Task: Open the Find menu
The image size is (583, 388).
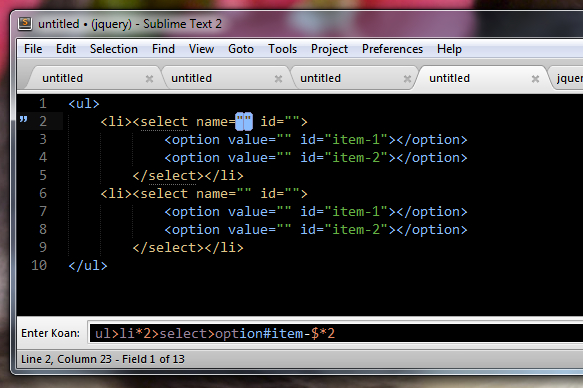Action: [163, 49]
